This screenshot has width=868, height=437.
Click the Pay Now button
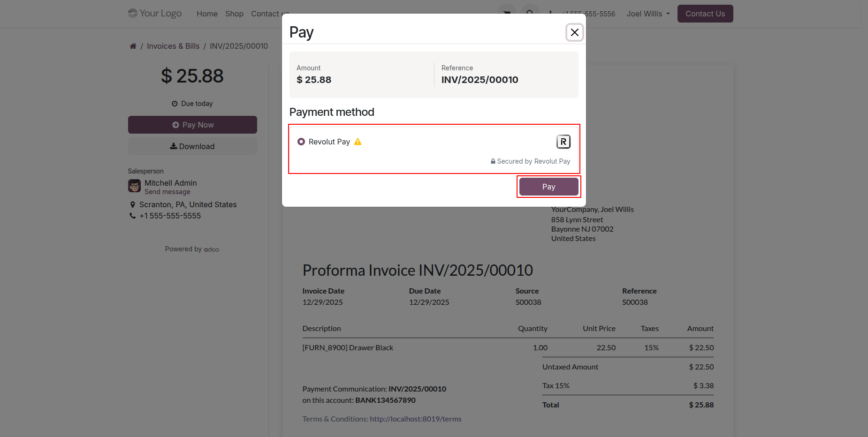coord(192,125)
